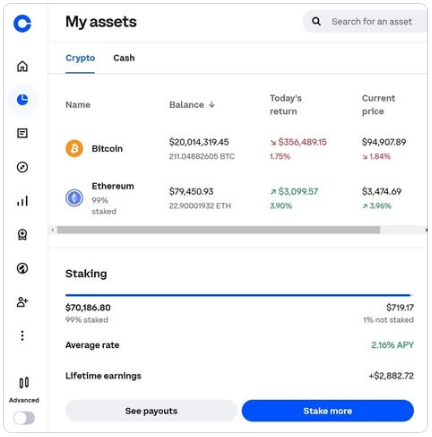Click the See payouts button
Image resolution: width=432 pixels, height=437 pixels.
(x=151, y=411)
